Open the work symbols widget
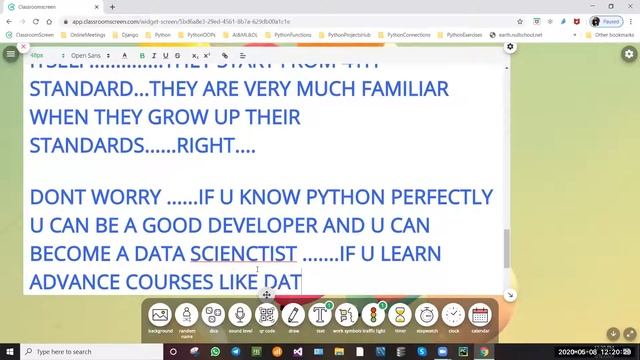Screen dimensions: 640x360 [x=347, y=315]
